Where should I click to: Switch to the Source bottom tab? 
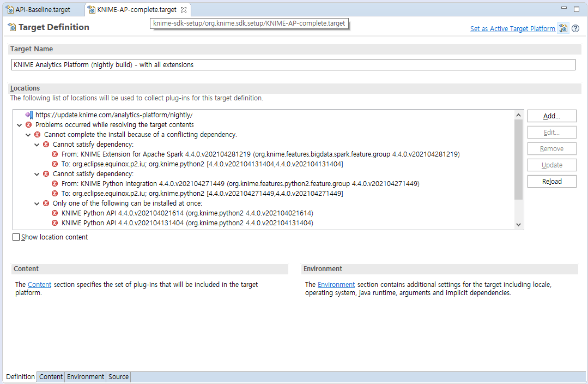pyautogui.click(x=118, y=376)
